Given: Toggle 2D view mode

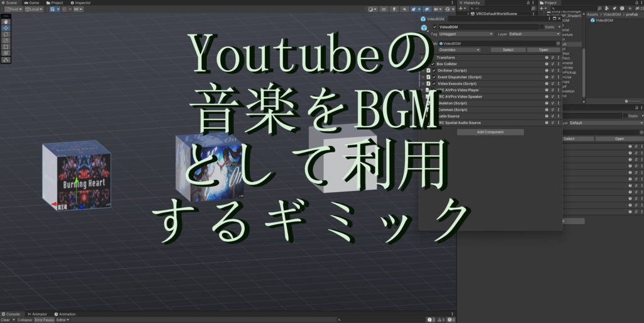Looking at the screenshot, I should coord(384,9).
